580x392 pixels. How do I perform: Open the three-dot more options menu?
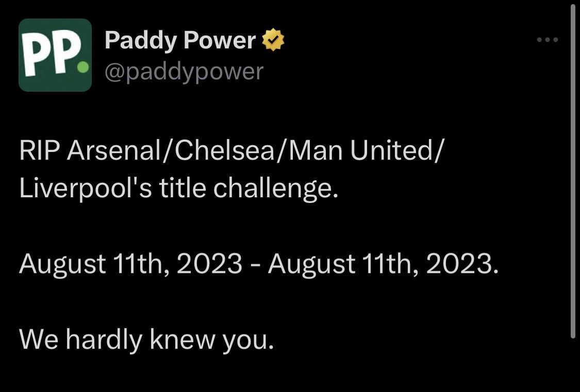(547, 40)
